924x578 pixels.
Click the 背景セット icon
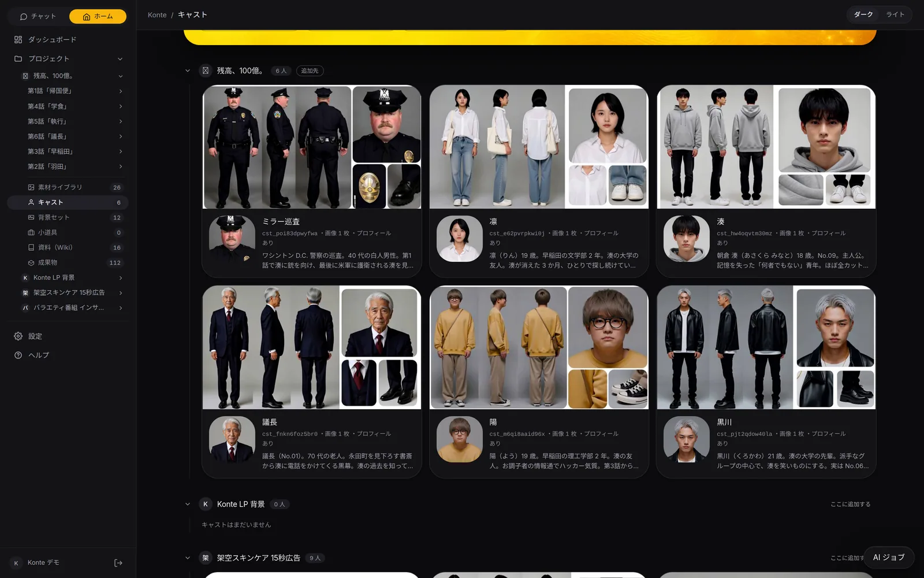[31, 217]
